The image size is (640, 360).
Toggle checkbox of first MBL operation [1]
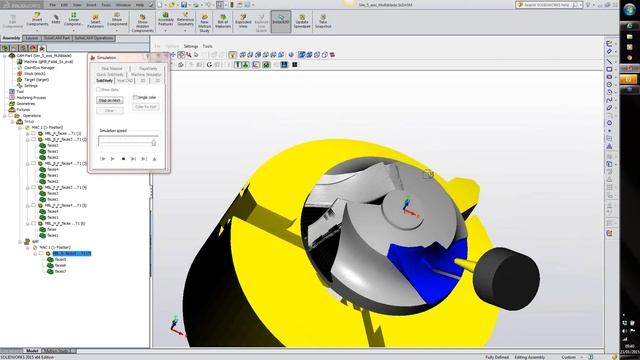(34, 133)
